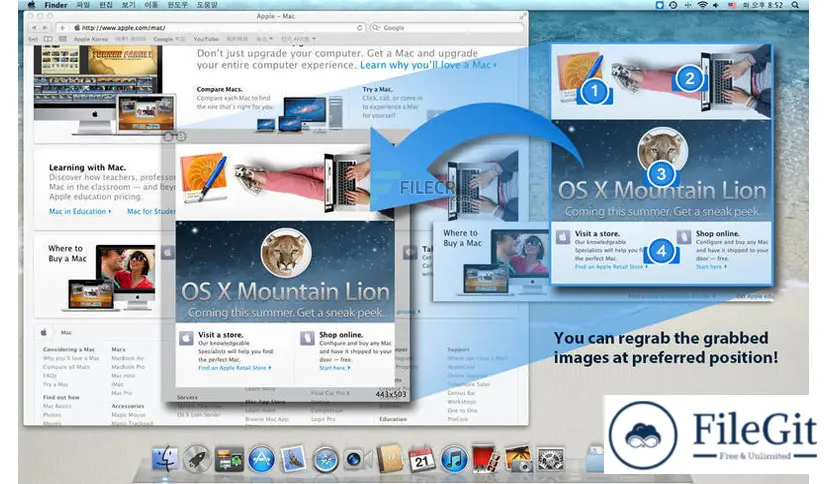Click the Safari forward arrow button
This screenshot has width=836, height=484.
tap(45, 27)
